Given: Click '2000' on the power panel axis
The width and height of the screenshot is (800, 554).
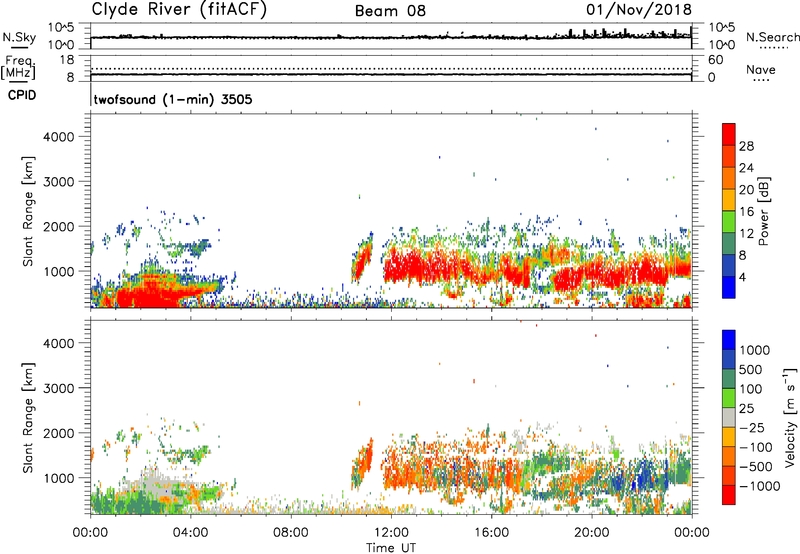Looking at the screenshot, I should [x=59, y=226].
